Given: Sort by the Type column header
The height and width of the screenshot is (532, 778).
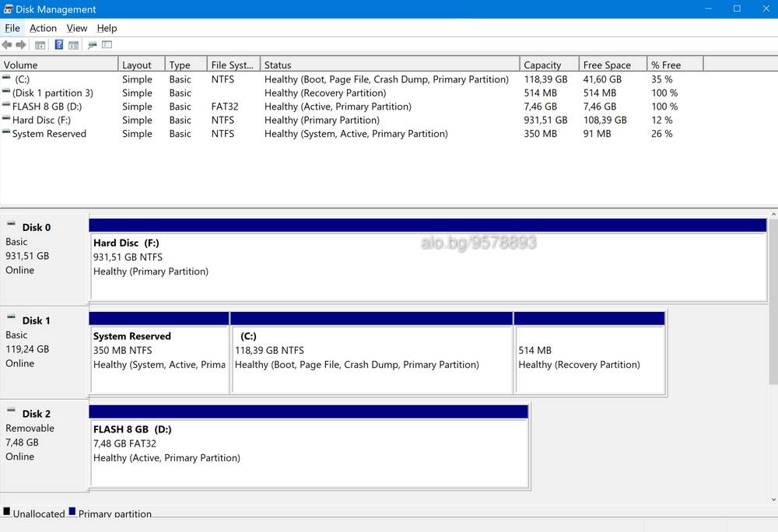Looking at the screenshot, I should point(186,65).
